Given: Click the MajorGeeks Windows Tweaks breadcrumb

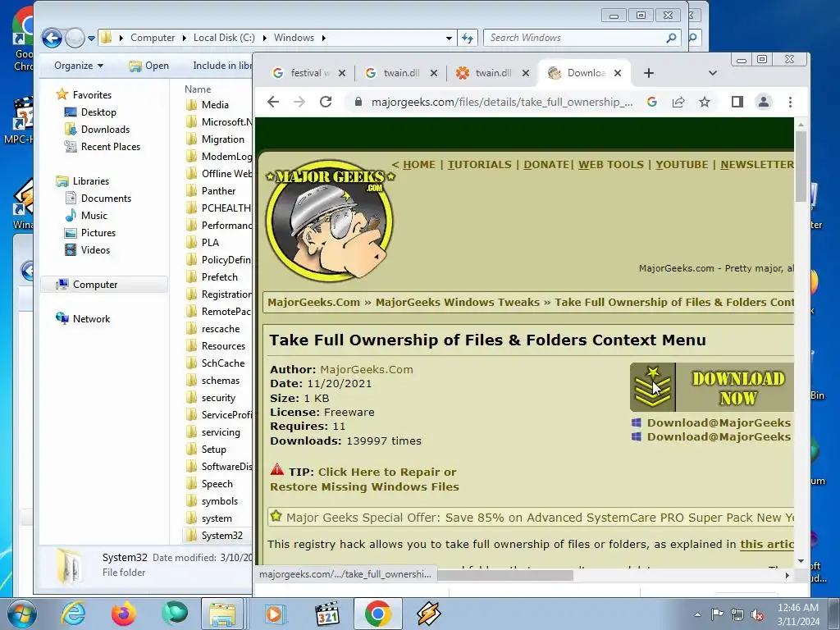Looking at the screenshot, I should click(458, 302).
